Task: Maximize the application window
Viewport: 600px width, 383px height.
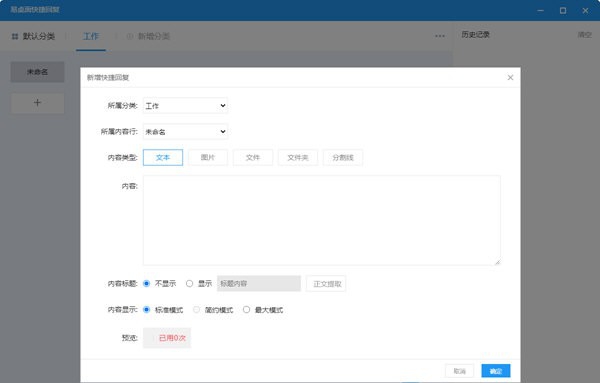Action: pyautogui.click(x=563, y=10)
